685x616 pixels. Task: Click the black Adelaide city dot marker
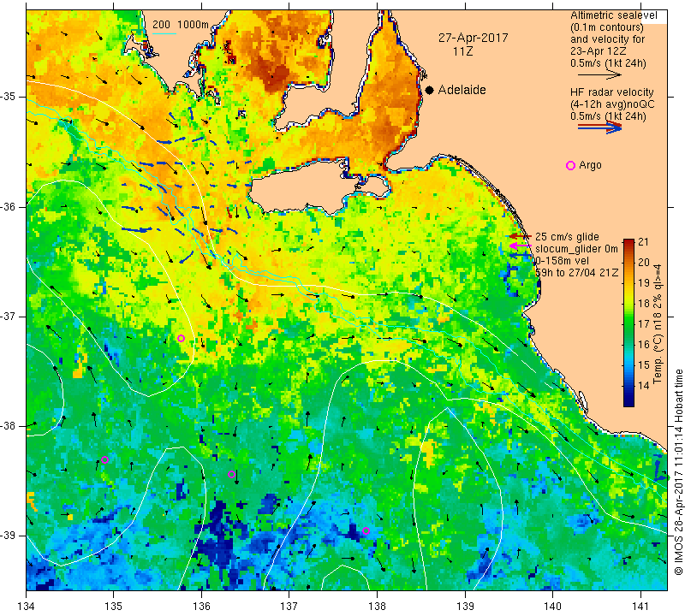pos(430,90)
